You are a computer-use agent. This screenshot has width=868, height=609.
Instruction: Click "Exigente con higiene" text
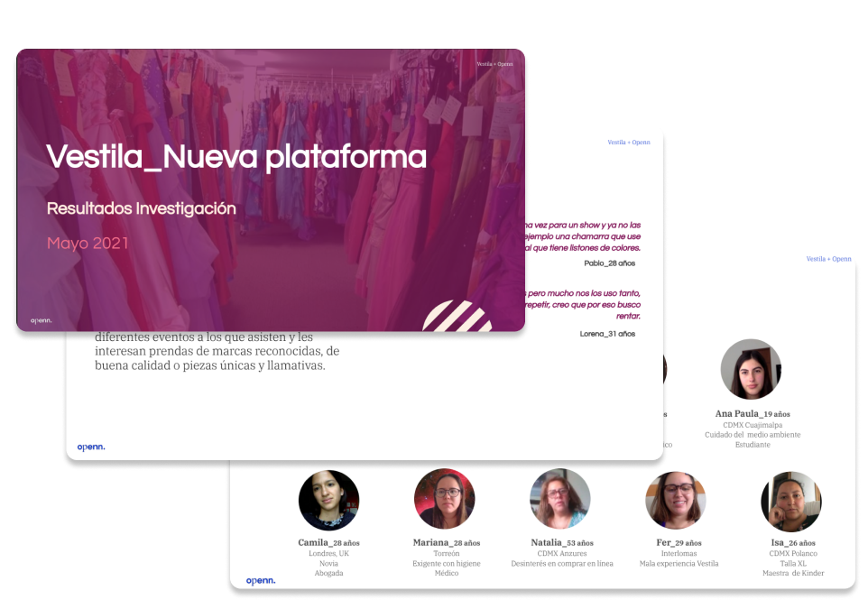tap(446, 564)
